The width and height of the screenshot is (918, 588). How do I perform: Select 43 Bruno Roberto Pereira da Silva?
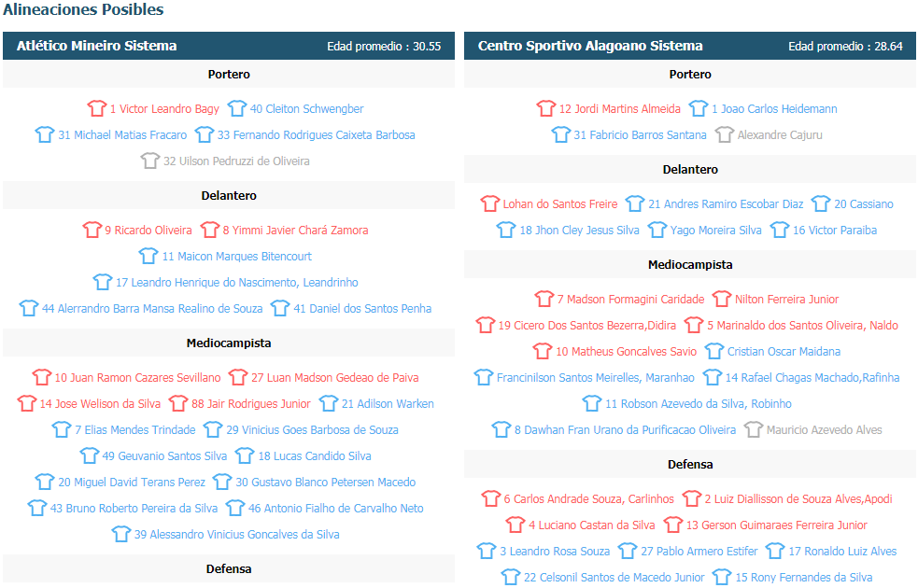click(134, 509)
